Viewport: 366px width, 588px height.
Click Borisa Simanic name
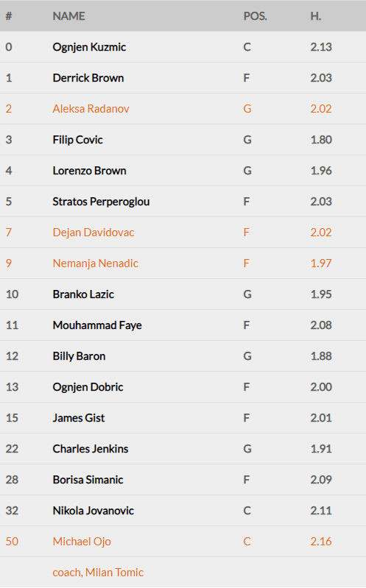click(88, 480)
